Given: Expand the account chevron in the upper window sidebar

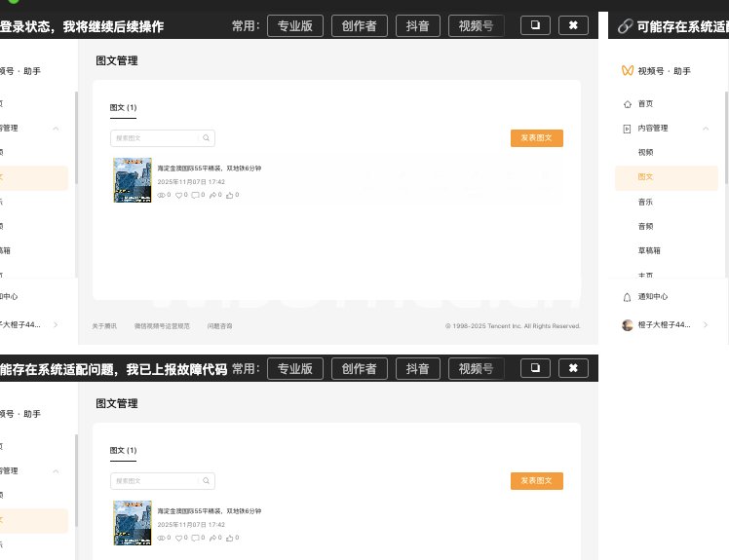Looking at the screenshot, I should (x=56, y=325).
